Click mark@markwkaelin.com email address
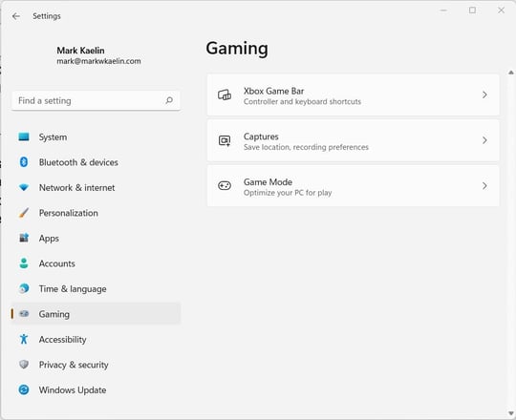This screenshot has height=420, width=516. pyautogui.click(x=98, y=61)
